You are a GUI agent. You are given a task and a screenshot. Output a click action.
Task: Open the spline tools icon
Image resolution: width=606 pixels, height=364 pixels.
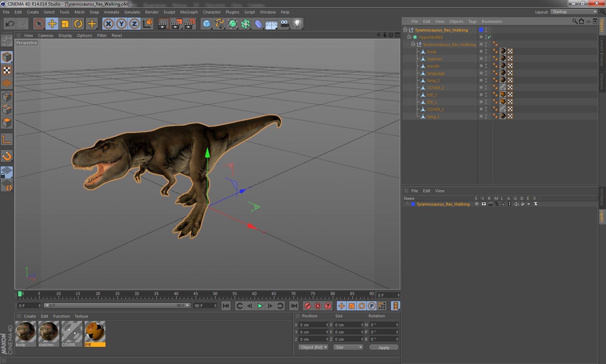pos(220,24)
